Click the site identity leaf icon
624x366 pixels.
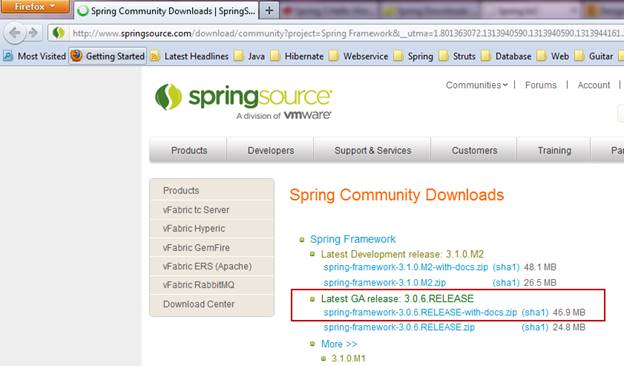tap(58, 33)
